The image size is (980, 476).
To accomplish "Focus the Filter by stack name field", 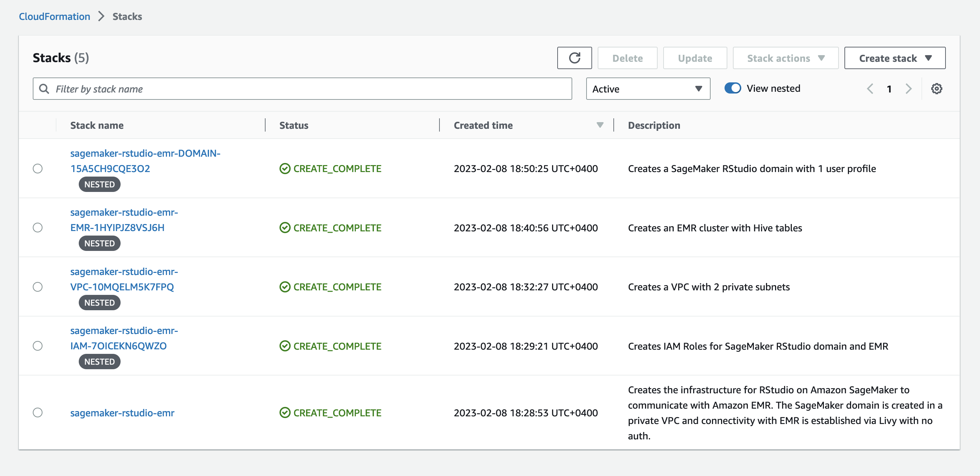I will tap(304, 89).
